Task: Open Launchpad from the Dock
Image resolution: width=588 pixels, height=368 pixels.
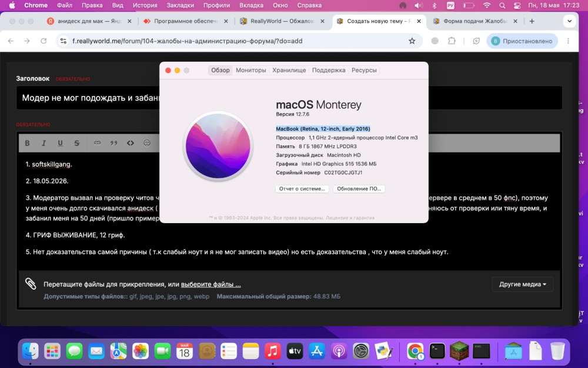Action: (x=52, y=351)
